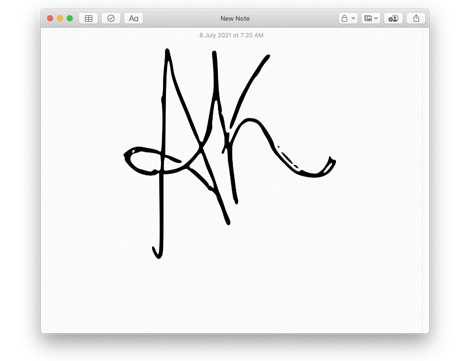
Task: Insert a table in the note
Action: [88, 18]
